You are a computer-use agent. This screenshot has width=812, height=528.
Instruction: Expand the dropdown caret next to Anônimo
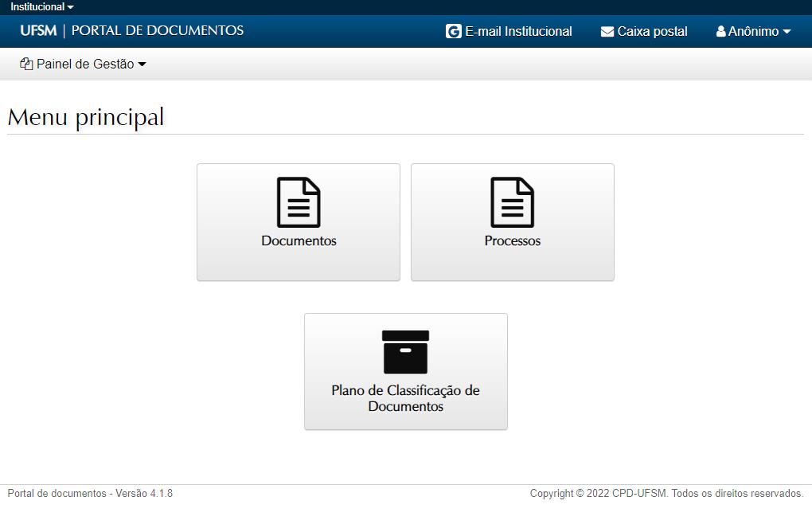787,32
